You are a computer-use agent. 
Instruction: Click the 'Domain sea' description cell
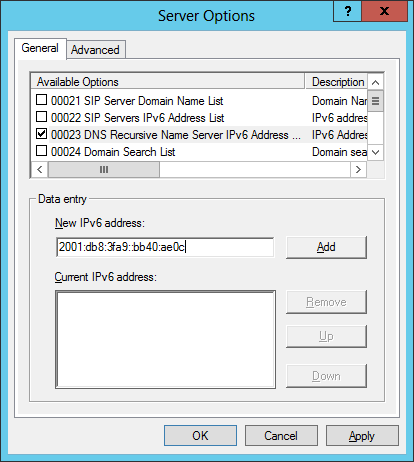(x=339, y=152)
